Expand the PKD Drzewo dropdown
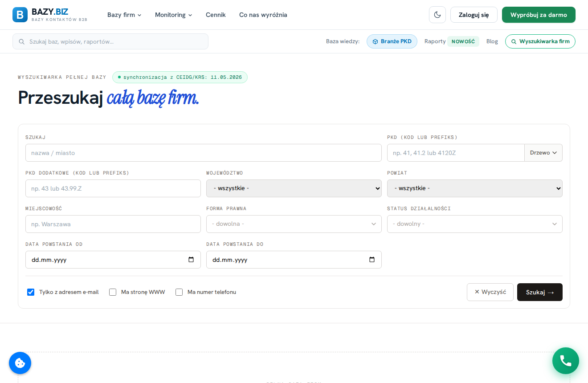 (x=543, y=153)
